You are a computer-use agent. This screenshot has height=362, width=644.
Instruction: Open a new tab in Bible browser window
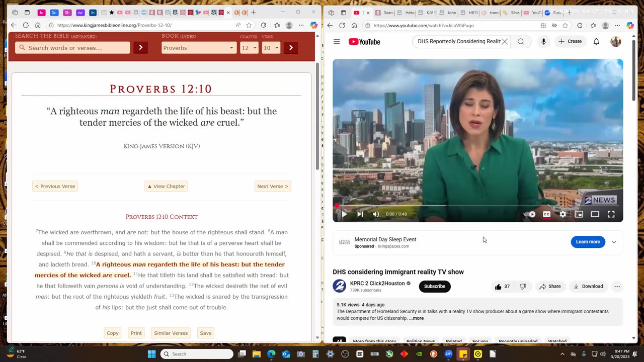[x=253, y=12]
